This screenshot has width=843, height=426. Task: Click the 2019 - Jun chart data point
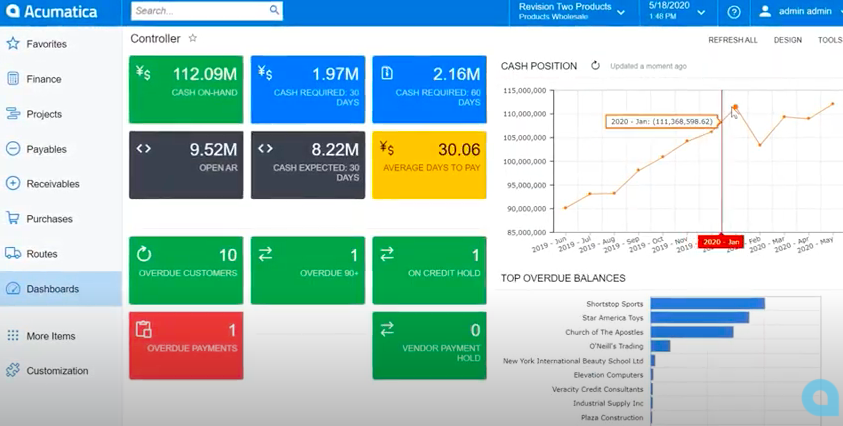pyautogui.click(x=565, y=208)
